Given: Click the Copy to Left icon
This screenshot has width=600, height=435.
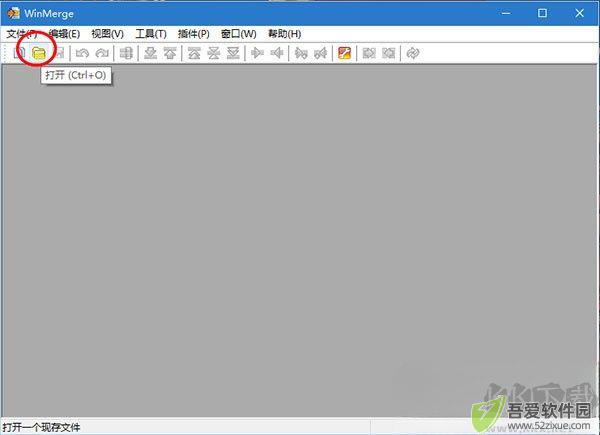Looking at the screenshot, I should (x=277, y=53).
